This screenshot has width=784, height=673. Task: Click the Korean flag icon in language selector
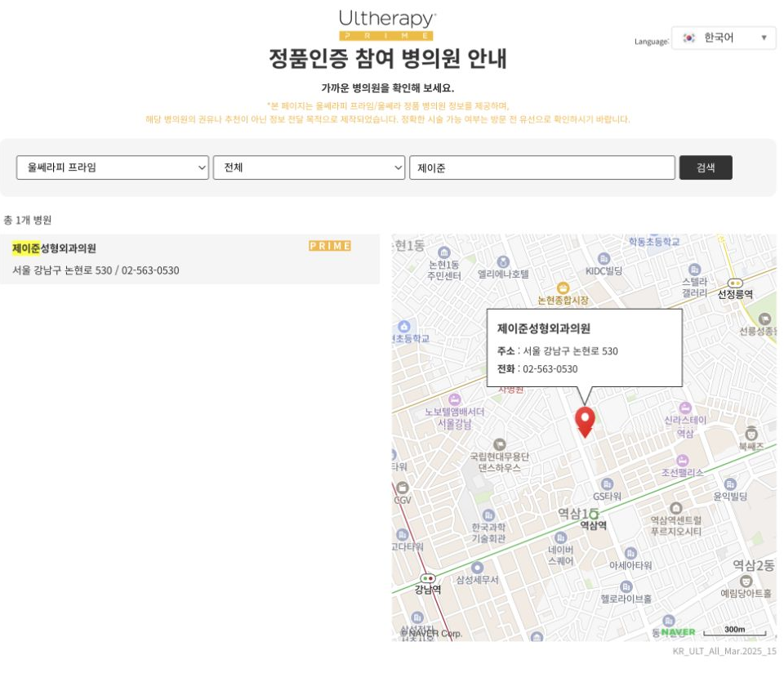689,38
